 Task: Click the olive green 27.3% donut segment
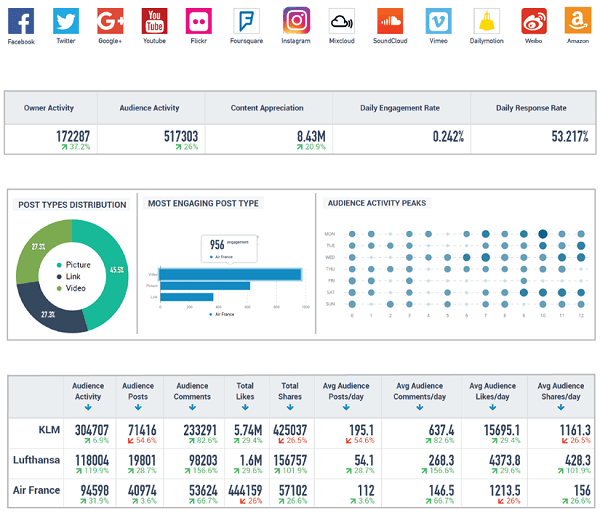coord(38,247)
